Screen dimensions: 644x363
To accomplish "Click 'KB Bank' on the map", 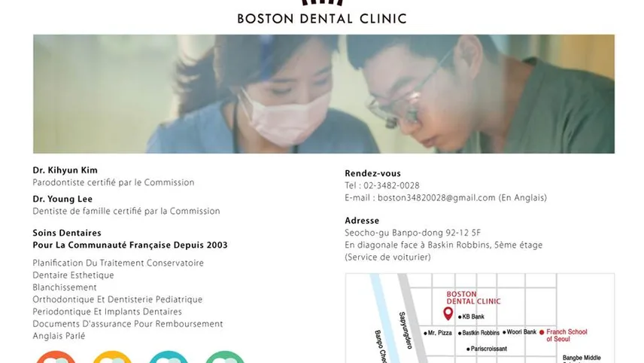I will 472,316.
